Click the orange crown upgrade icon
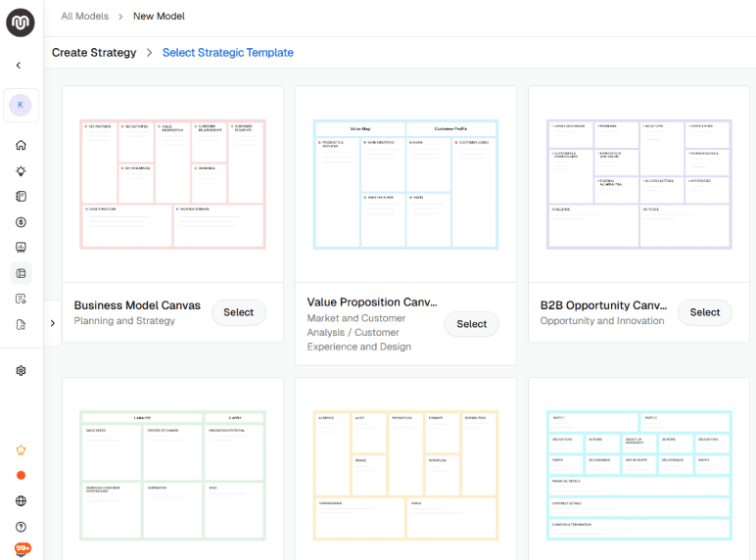 pyautogui.click(x=21, y=450)
